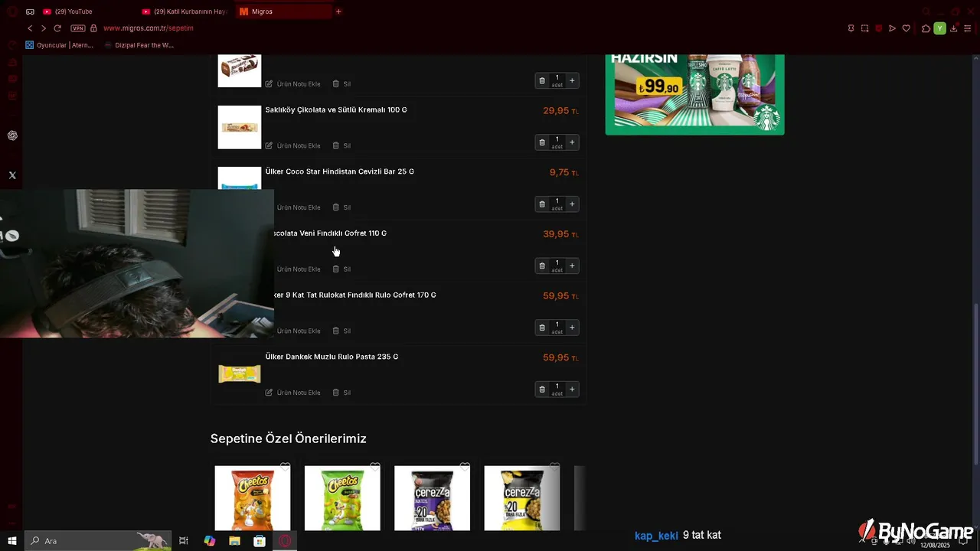The height and width of the screenshot is (551, 980).
Task: Increase quantity of Rulokat Rulo Gofret 170 G
Action: click(572, 328)
